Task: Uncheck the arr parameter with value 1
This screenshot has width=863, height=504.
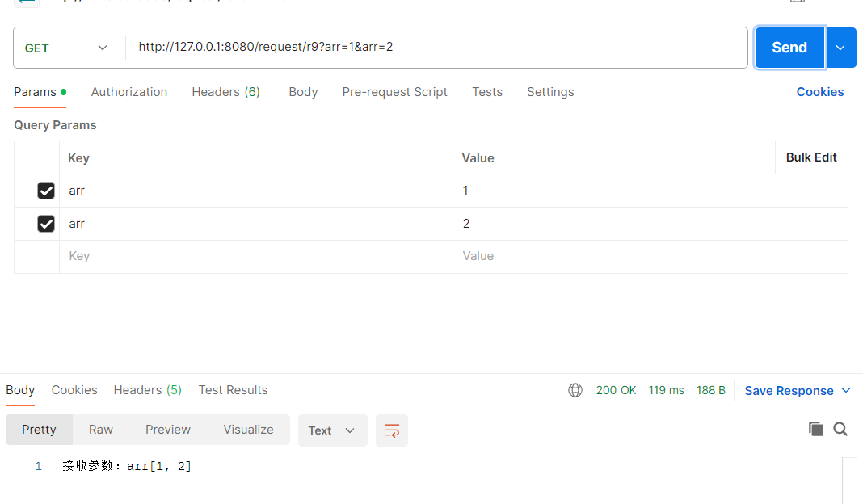Action: [x=46, y=191]
